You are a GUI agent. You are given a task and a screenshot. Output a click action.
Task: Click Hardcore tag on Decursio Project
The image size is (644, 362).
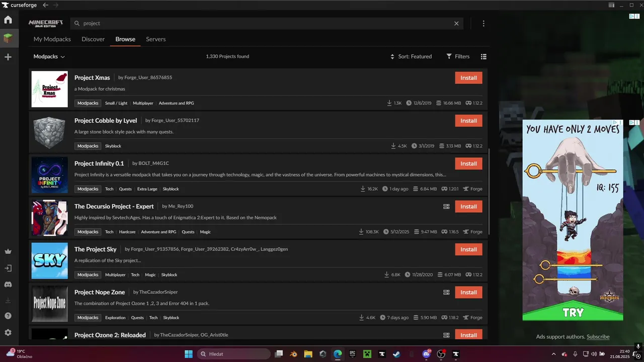coord(127,232)
